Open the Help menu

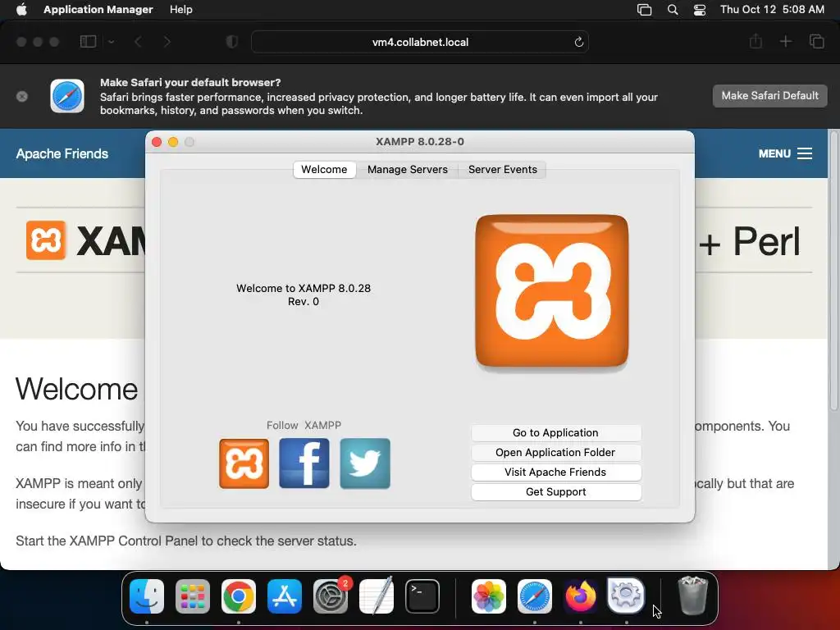[181, 9]
